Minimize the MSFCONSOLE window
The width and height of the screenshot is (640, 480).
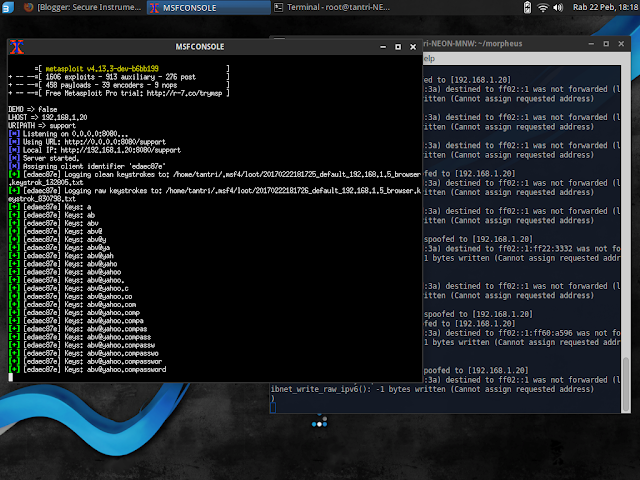pos(383,47)
